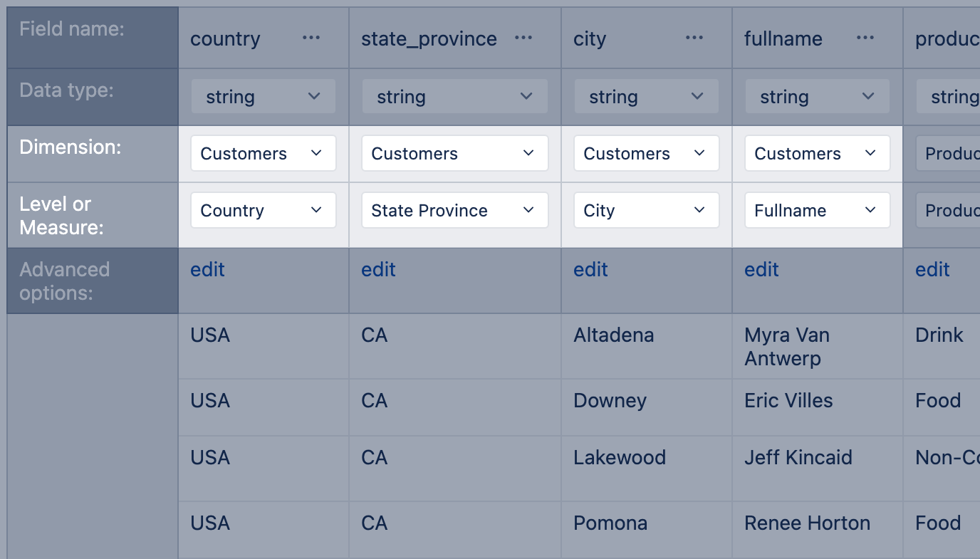Open Customers dimension dropdown for city
Screen dimensions: 980x559
click(646, 154)
